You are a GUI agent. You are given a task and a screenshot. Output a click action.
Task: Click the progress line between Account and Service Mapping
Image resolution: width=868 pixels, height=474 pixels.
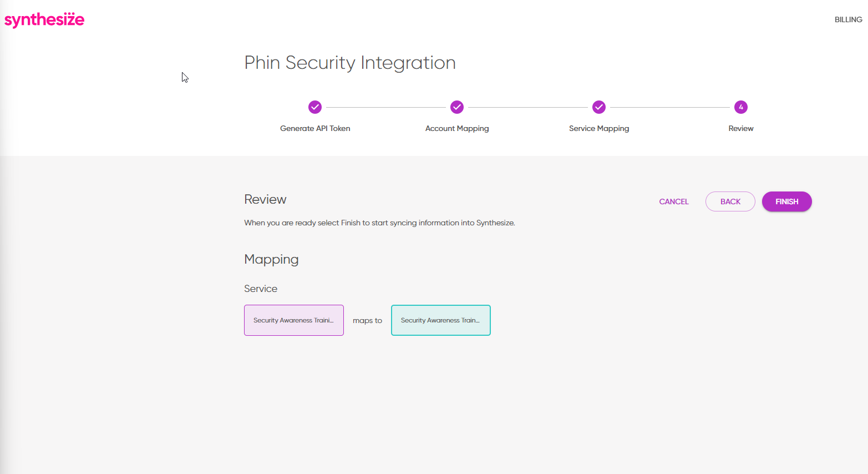528,107
